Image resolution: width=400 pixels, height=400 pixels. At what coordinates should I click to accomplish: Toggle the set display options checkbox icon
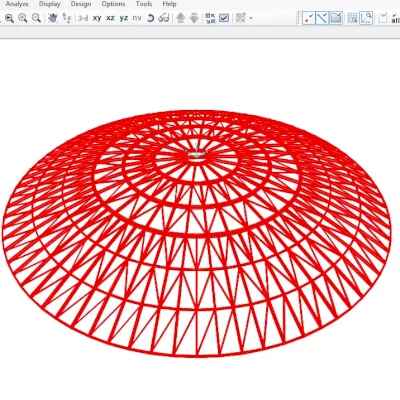tap(224, 18)
